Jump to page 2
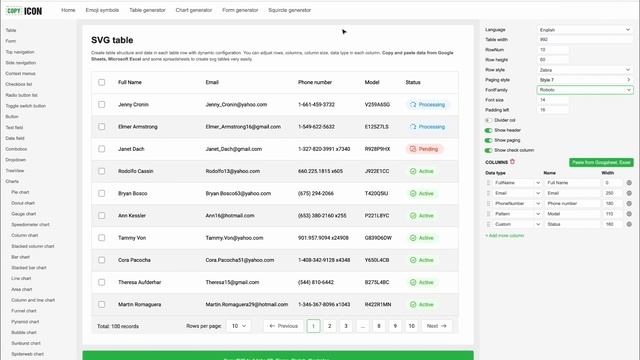 [330, 326]
